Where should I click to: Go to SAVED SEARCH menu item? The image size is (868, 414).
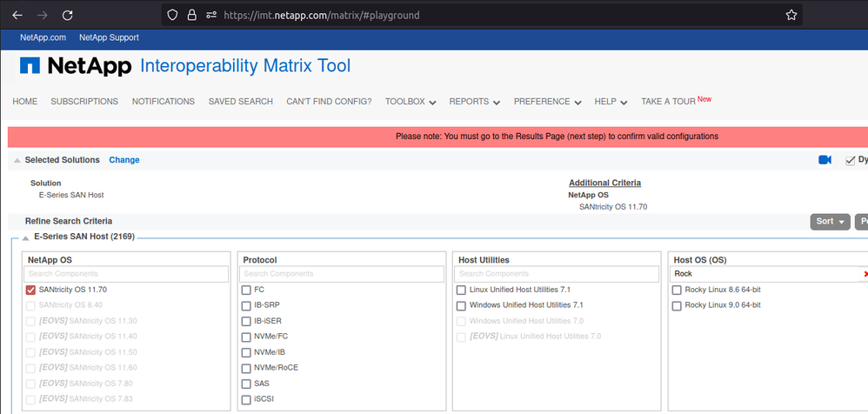tap(240, 102)
